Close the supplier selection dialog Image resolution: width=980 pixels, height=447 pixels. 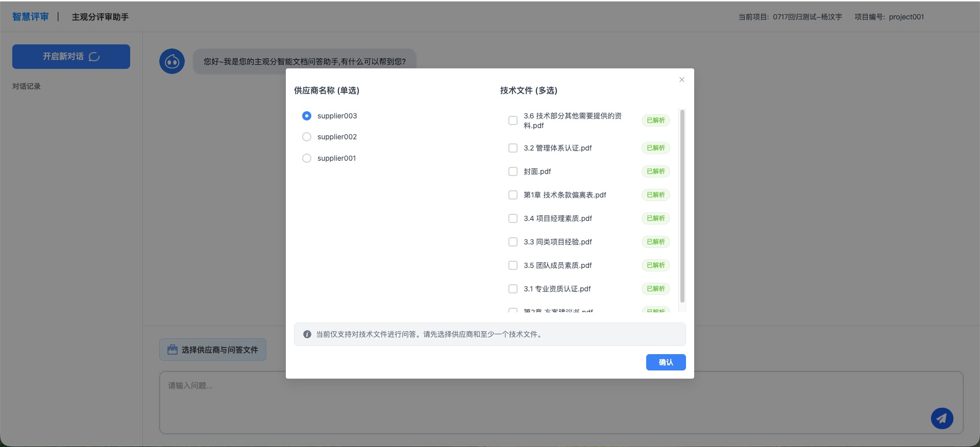pyautogui.click(x=681, y=80)
